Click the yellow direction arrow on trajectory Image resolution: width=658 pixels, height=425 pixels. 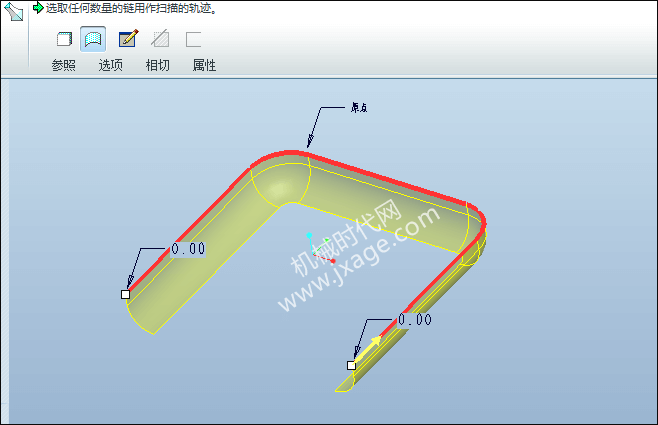(x=368, y=348)
